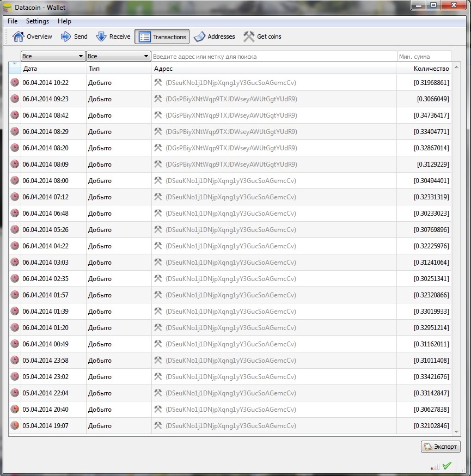The width and height of the screenshot is (471, 476).
Task: Click the status clock icon for 05.04.2014 19:07
Action: tap(15, 425)
